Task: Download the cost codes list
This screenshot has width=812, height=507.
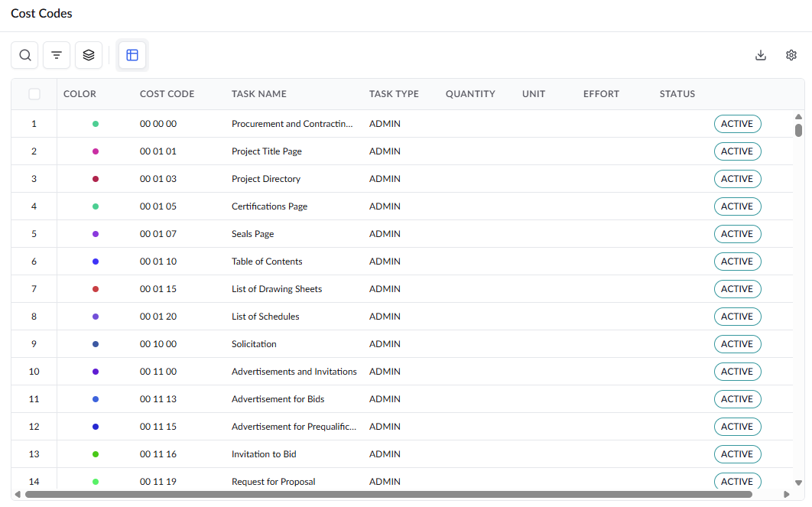Action: tap(760, 55)
